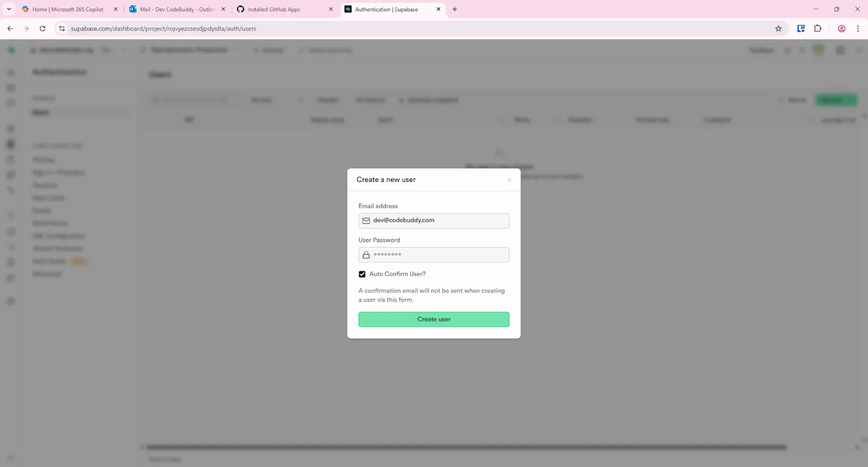
Task: Close the Mail Dev CodeBuddy tab
Action: (x=223, y=9)
